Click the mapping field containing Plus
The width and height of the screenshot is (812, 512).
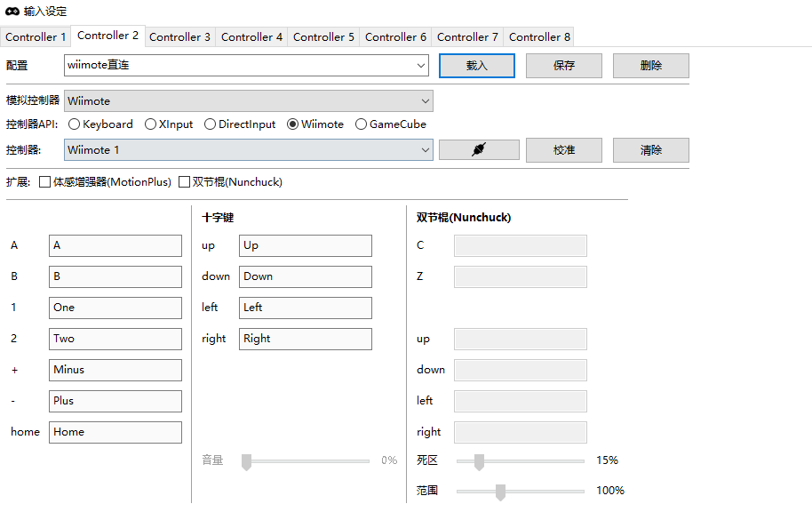point(115,401)
